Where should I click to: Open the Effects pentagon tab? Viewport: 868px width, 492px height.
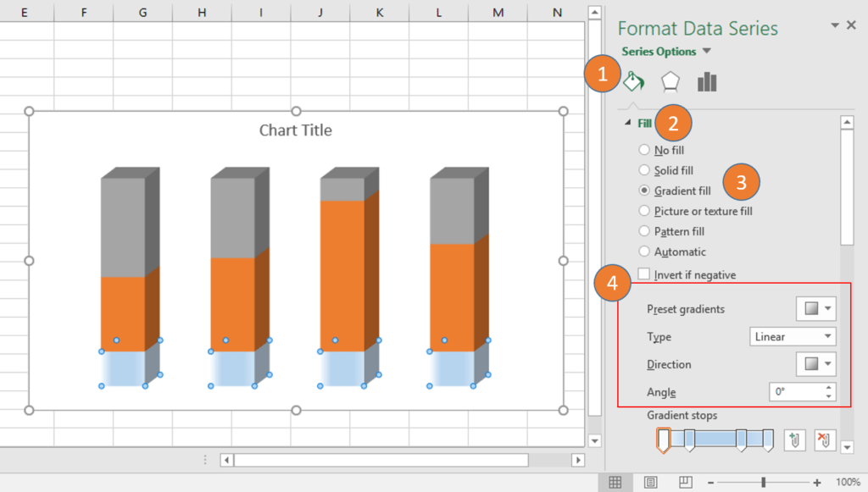(x=670, y=82)
